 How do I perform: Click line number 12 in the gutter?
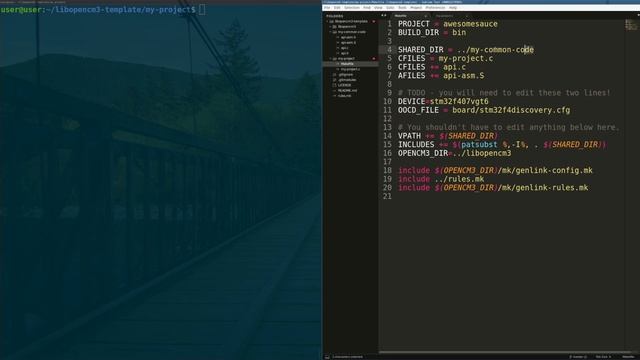(x=387, y=119)
